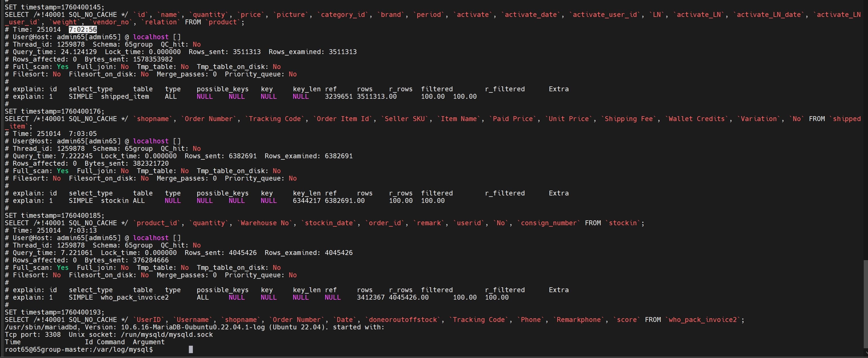The width and height of the screenshot is (868, 358).
Task: Click the `doneoroutofstock` column name
Action: tap(403, 320)
